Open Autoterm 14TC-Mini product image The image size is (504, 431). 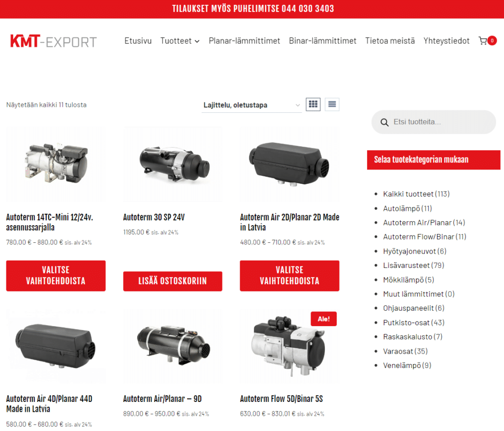click(x=56, y=165)
